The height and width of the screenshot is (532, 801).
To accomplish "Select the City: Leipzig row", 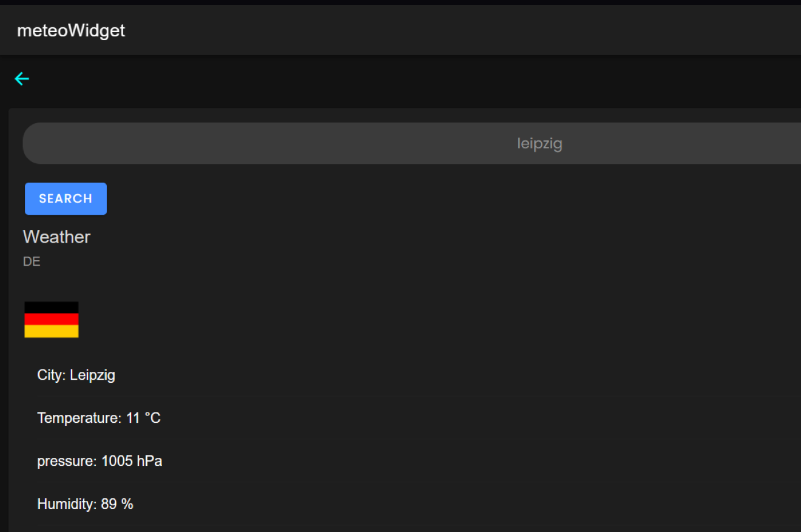I will (76, 374).
